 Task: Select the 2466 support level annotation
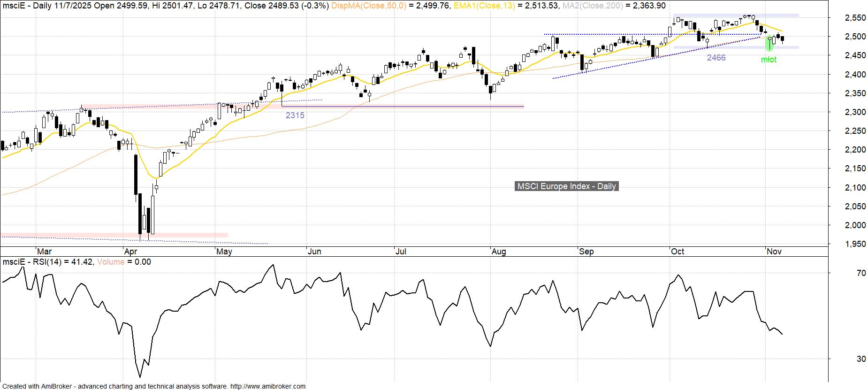click(x=716, y=58)
